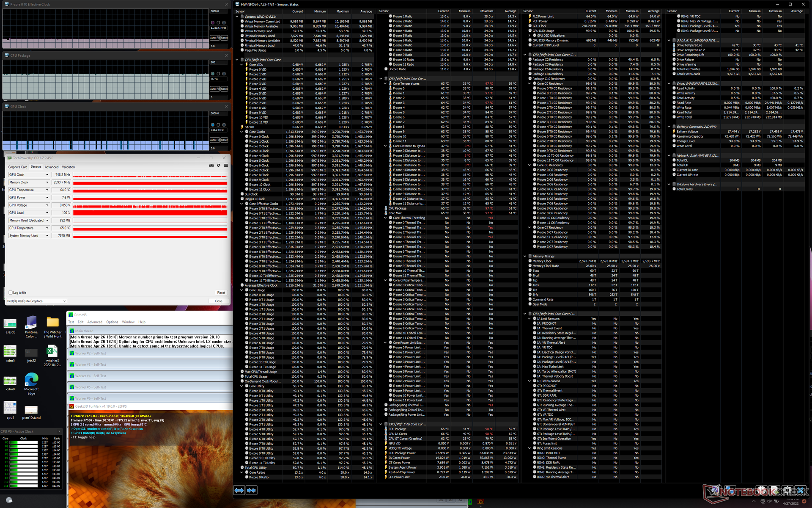Click purple color dot in P-core graph
Screen dimensions: 812x508
pyautogui.click(x=212, y=22)
